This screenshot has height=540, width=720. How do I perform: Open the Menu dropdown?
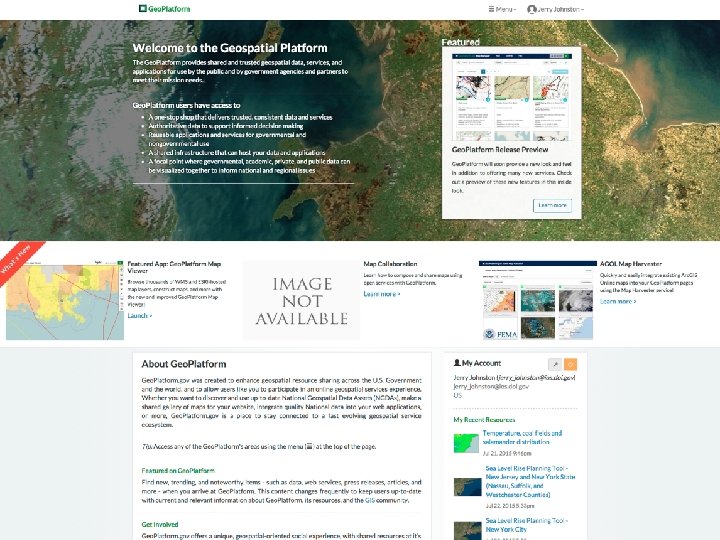[x=502, y=9]
